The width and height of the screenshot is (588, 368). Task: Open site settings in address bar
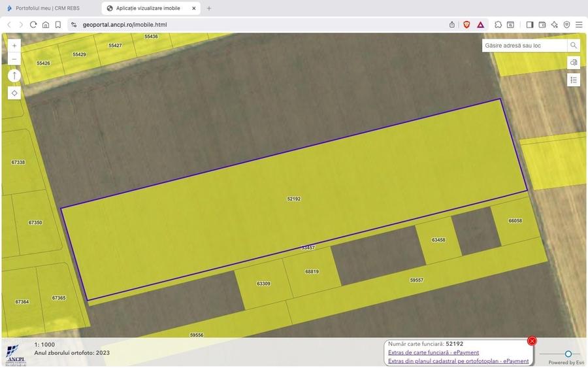[x=74, y=25]
